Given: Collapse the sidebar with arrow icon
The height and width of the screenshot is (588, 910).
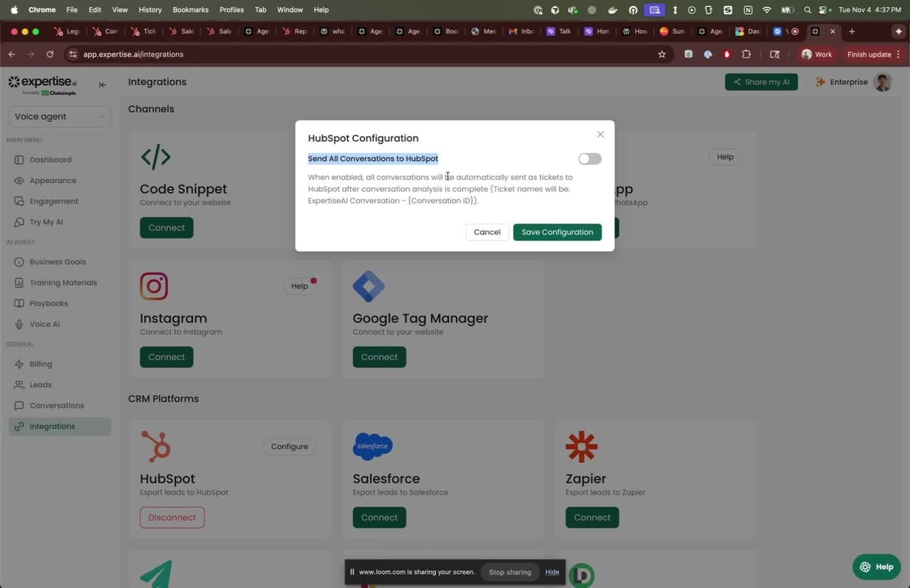Looking at the screenshot, I should [102, 85].
